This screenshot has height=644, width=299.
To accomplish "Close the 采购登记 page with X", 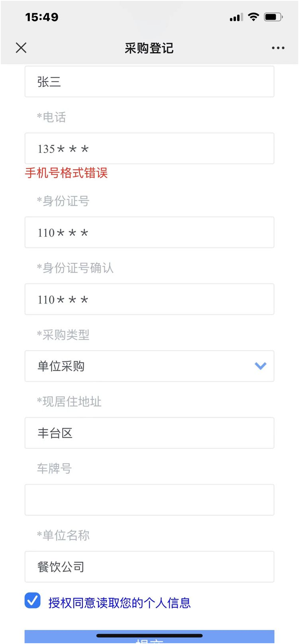I will click(21, 48).
